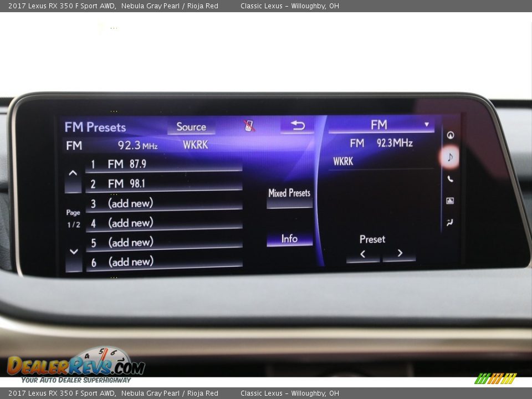Go to next preset with right chevron
The width and height of the screenshot is (532, 399).
[400, 253]
